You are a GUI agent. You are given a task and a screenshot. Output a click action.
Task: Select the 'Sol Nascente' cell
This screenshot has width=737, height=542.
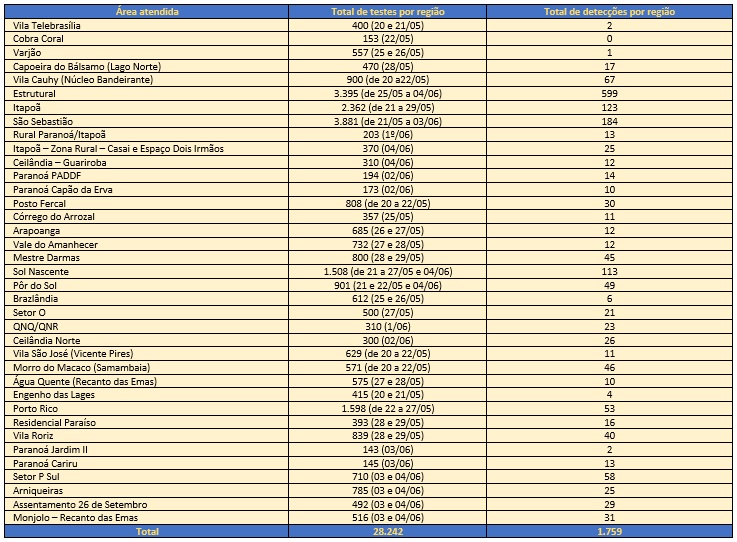click(147, 272)
